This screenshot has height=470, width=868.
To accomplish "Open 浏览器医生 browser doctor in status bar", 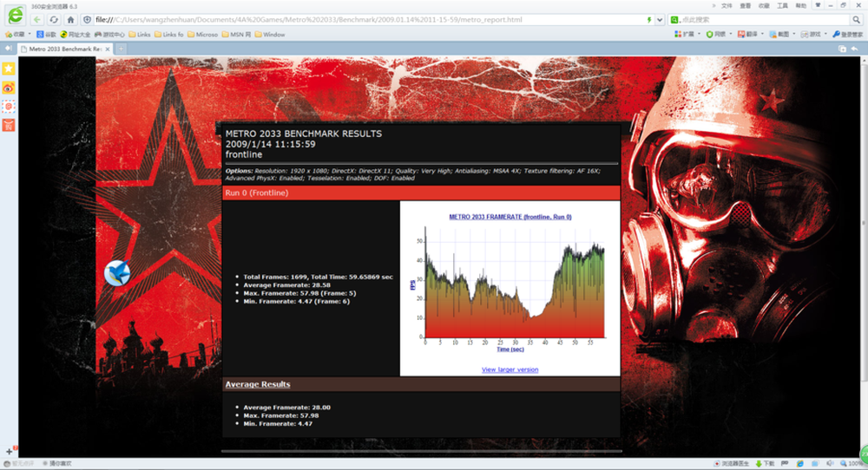I will pos(731,463).
